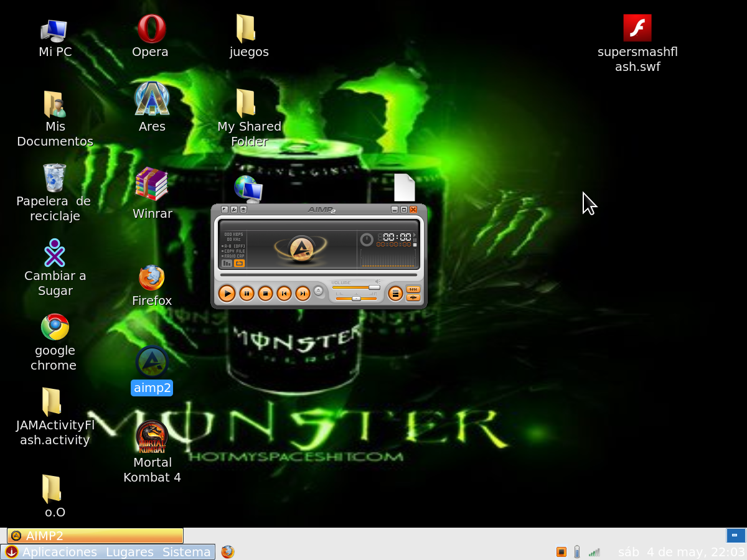Open the juegos folder
The image size is (747, 560).
click(248, 37)
